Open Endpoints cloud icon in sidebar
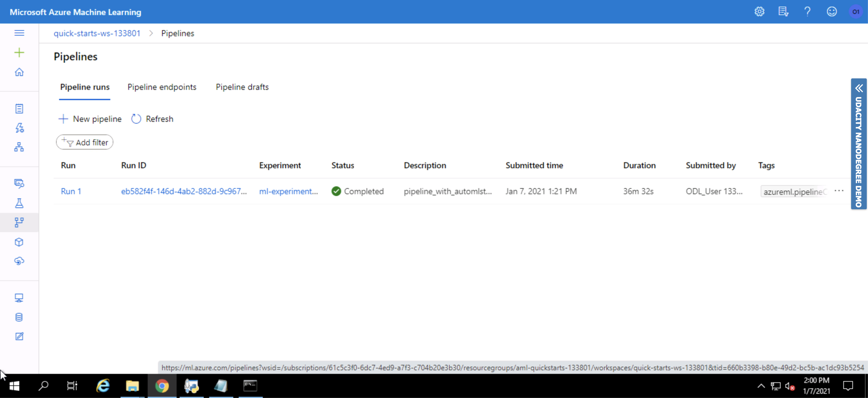 [x=19, y=261]
